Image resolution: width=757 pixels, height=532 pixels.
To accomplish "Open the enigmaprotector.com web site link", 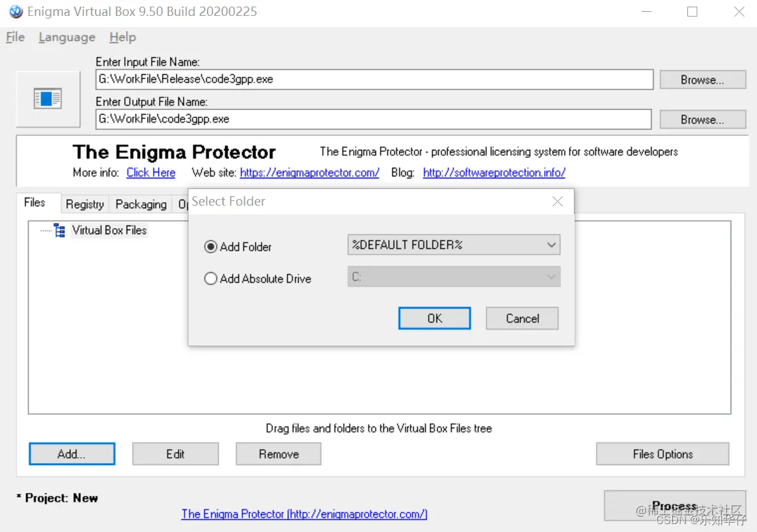I will (x=309, y=172).
